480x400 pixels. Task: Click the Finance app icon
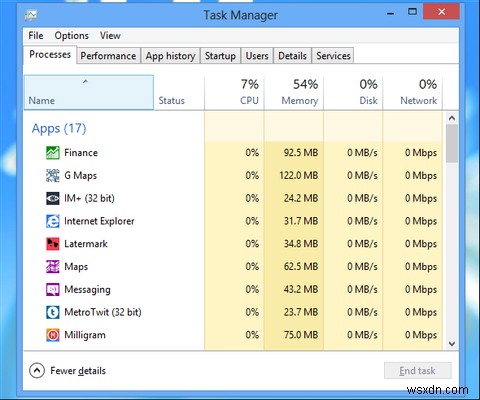pyautogui.click(x=53, y=153)
